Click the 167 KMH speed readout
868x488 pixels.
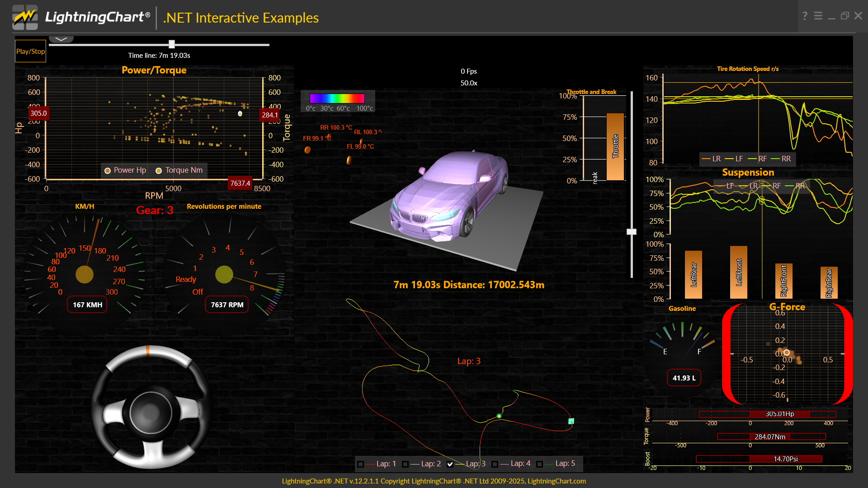(x=87, y=305)
